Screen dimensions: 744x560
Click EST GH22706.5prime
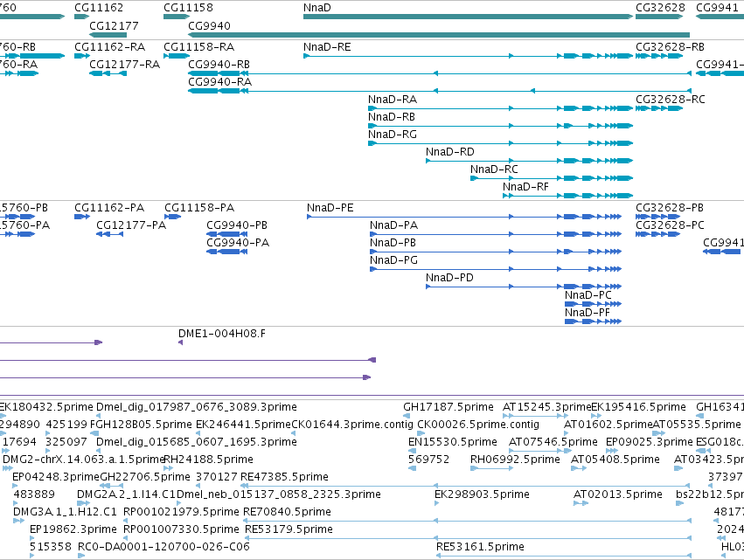(145, 477)
